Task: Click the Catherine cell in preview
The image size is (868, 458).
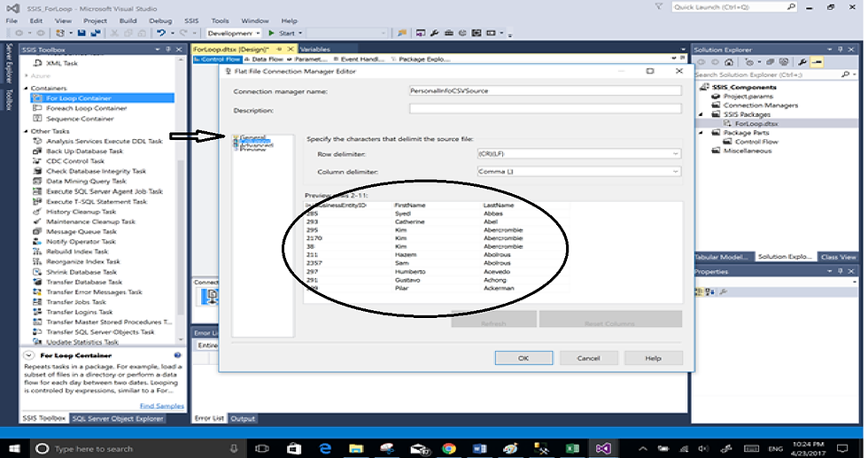Action: pos(409,222)
